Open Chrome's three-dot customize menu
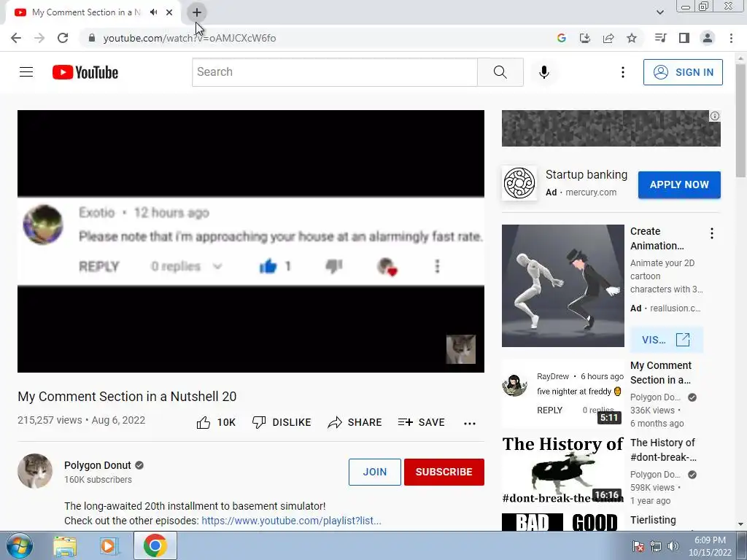Image resolution: width=747 pixels, height=560 pixels. click(731, 38)
